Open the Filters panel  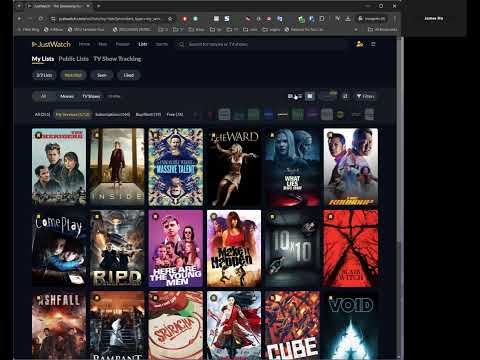365,96
